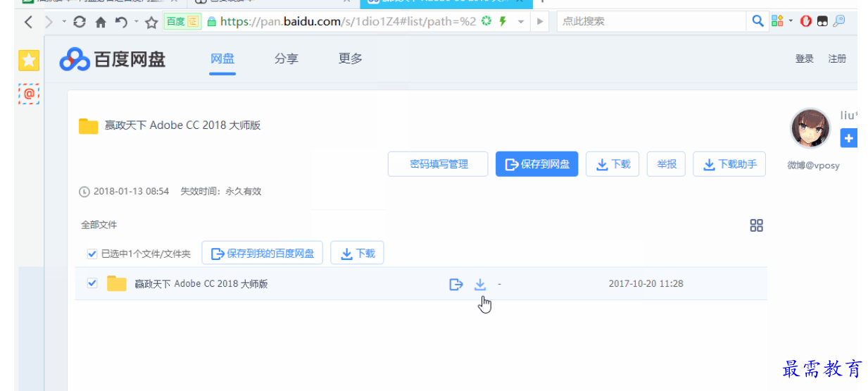The width and height of the screenshot is (868, 391).
Task: Click the page zoom magnifier icon
Action: click(x=838, y=21)
